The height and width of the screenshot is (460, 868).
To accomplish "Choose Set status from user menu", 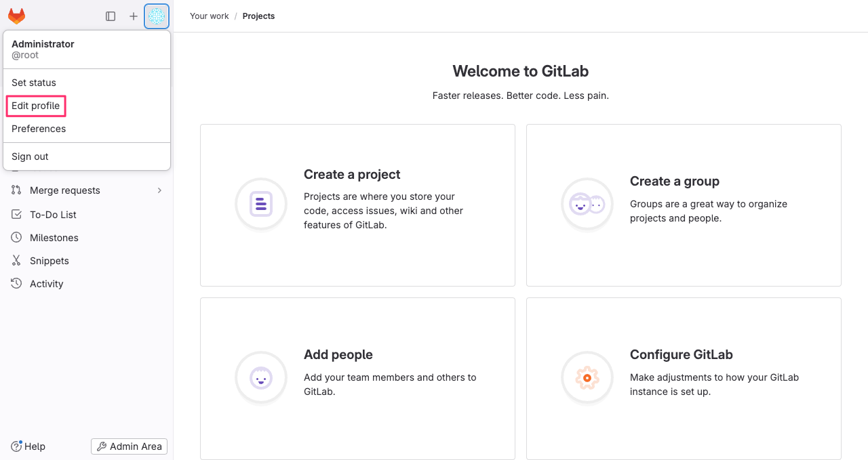I will pos(87,83).
